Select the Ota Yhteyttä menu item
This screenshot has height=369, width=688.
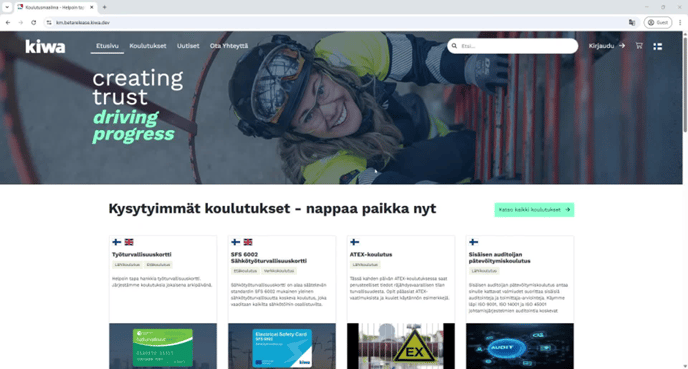point(229,46)
